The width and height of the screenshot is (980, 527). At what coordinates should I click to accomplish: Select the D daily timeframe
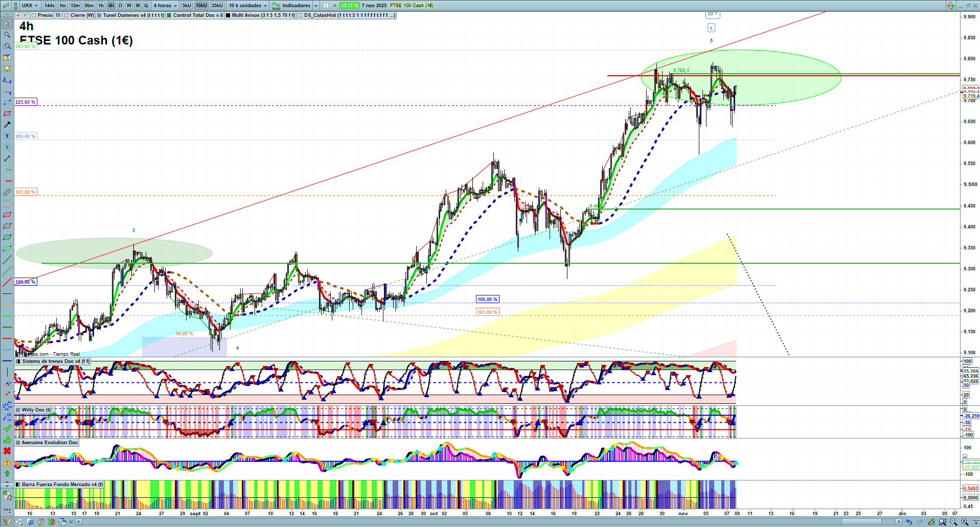click(x=121, y=6)
